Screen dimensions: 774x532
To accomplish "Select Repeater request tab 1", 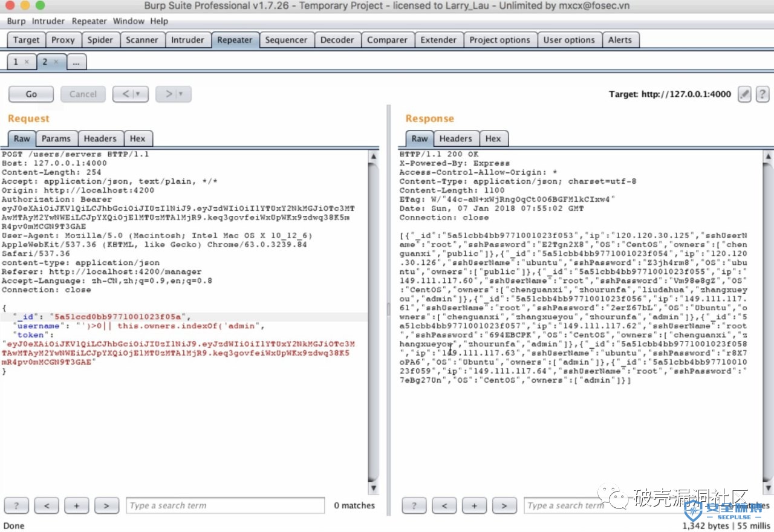I will [16, 62].
